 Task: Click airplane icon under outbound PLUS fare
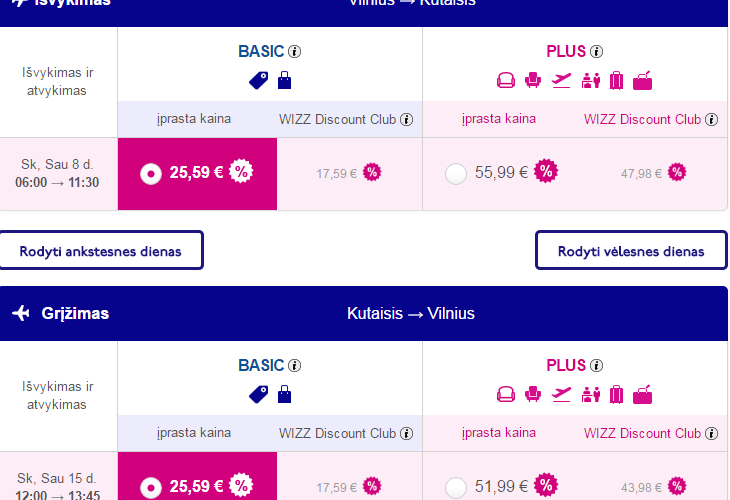tap(561, 81)
